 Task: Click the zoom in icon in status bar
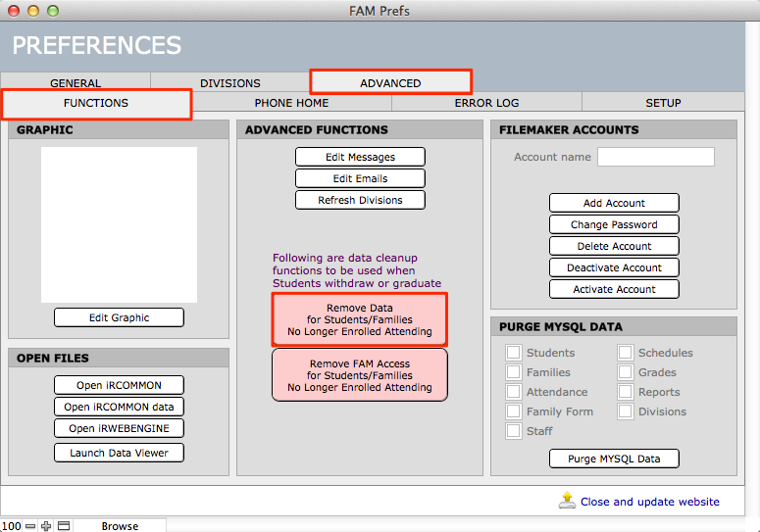coord(46,526)
